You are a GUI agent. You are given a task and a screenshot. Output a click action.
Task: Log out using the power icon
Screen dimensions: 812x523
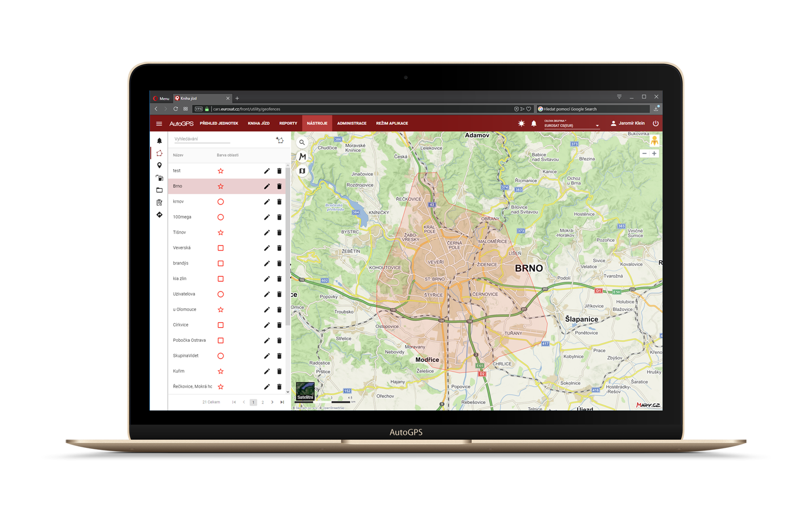click(x=656, y=123)
